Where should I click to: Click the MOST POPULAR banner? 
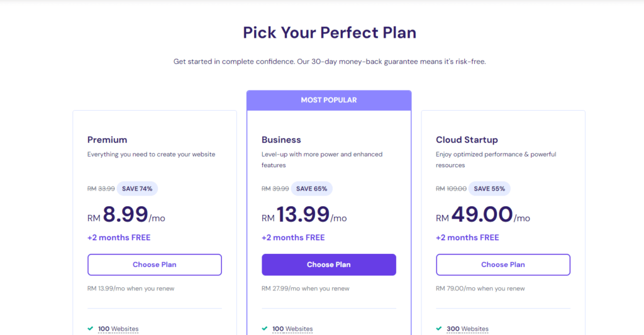point(329,100)
